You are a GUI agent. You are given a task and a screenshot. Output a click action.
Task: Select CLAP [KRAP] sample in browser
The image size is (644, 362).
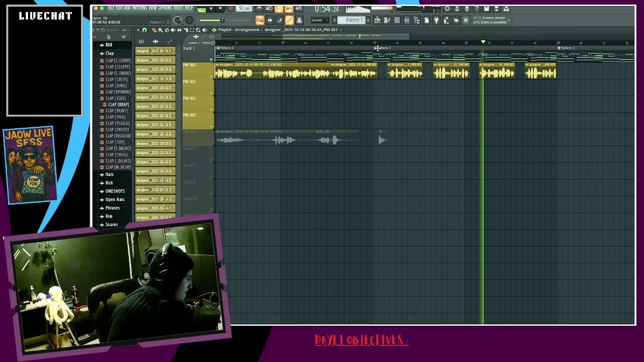pyautogui.click(x=119, y=105)
